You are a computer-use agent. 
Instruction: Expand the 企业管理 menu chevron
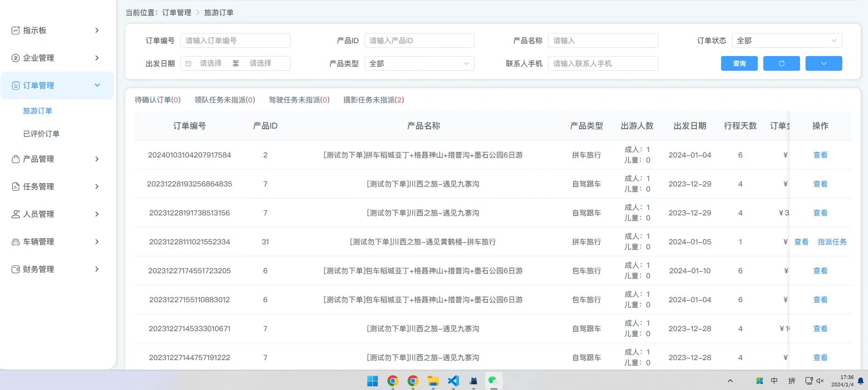point(97,58)
